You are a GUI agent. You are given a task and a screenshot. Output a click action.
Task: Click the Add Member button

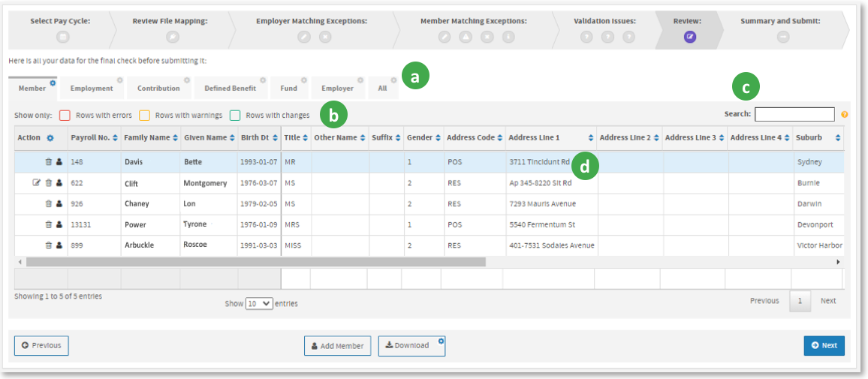click(x=337, y=346)
